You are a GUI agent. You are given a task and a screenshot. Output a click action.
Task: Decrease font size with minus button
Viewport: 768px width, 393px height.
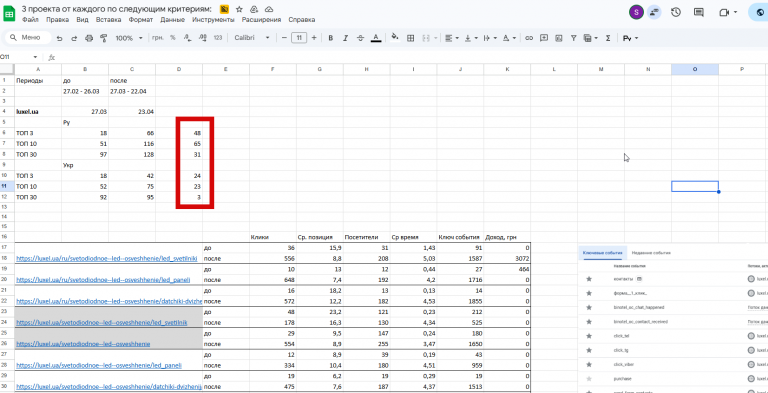pos(284,38)
